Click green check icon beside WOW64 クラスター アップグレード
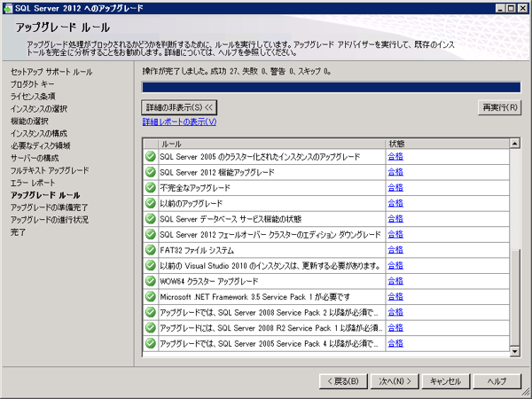 click(151, 281)
